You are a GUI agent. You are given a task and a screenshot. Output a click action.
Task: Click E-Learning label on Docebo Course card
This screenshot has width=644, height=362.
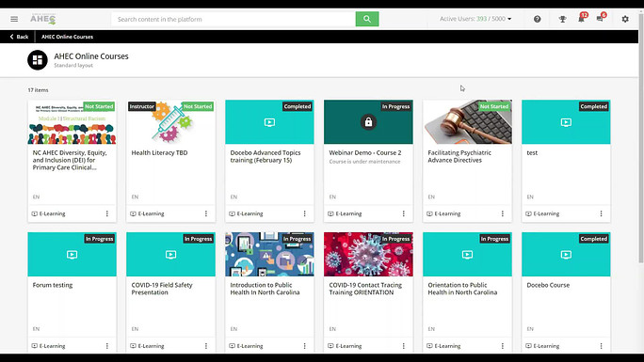coord(546,346)
